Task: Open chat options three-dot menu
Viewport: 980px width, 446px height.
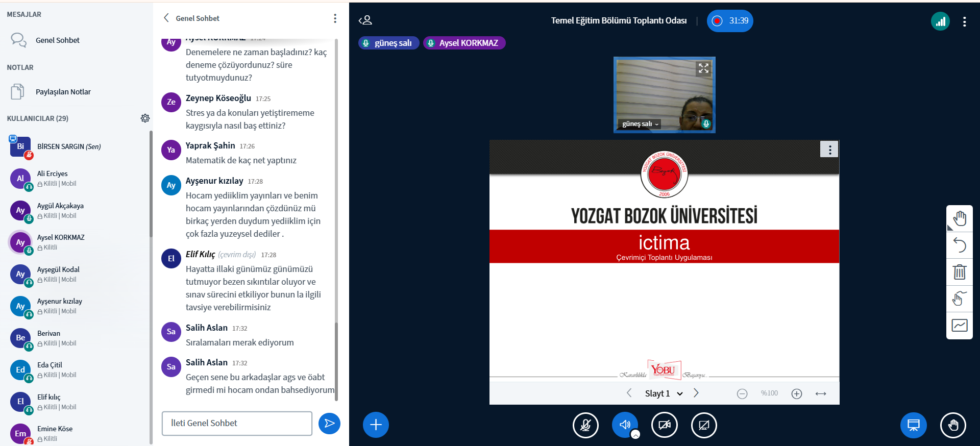Action: [x=335, y=18]
